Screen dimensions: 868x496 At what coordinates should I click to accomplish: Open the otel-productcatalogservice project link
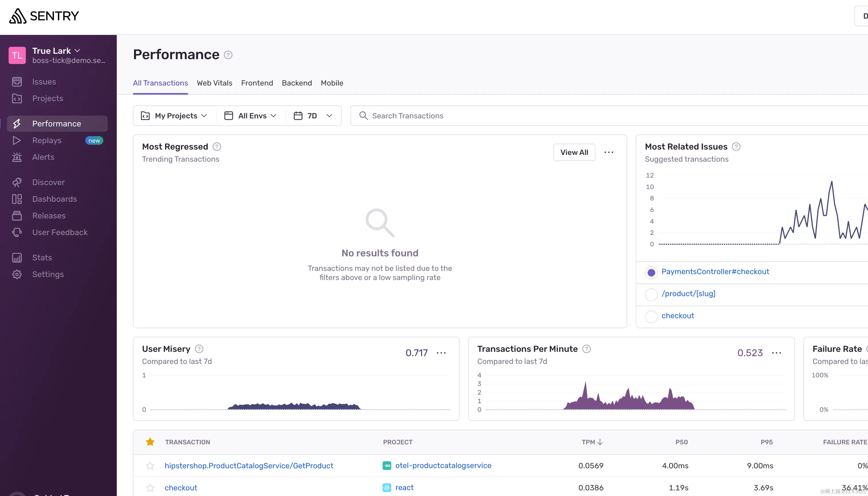point(443,465)
